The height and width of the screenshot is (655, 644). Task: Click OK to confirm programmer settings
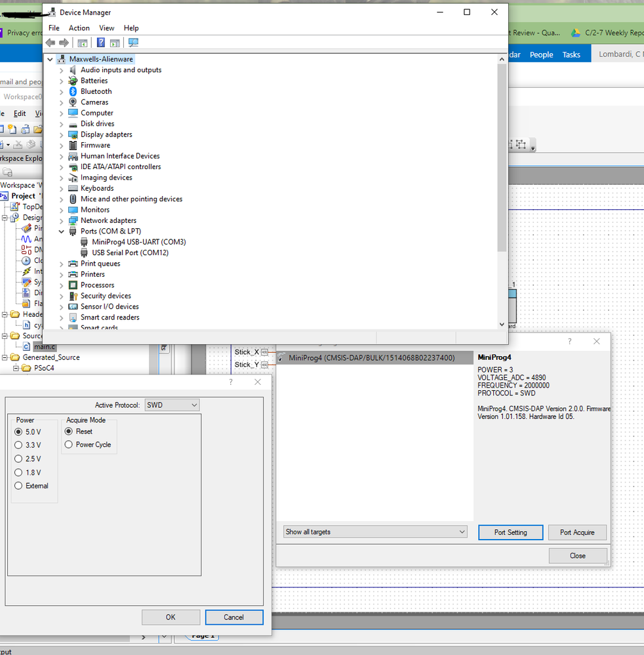(x=171, y=617)
